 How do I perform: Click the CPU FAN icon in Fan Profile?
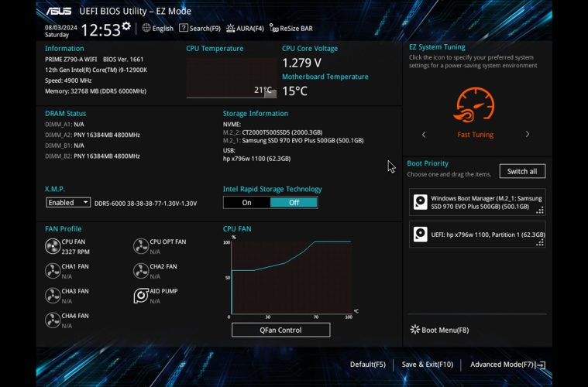tap(53, 246)
